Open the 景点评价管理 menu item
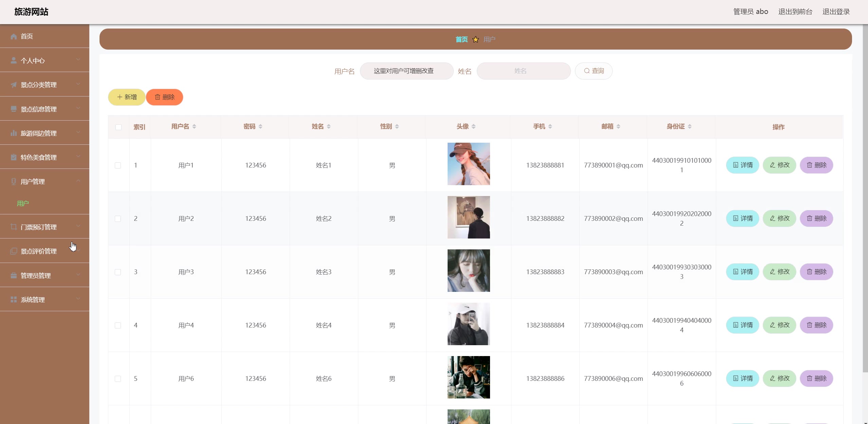 (x=44, y=251)
